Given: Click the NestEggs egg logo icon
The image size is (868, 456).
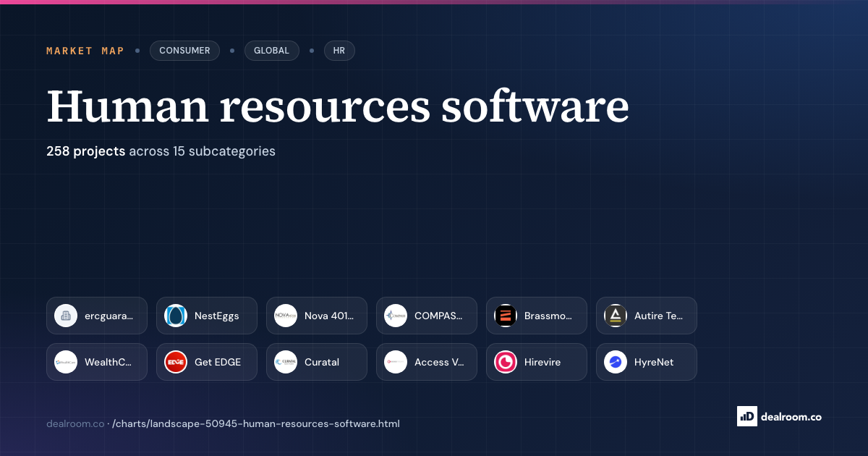Looking at the screenshot, I should tap(176, 316).
